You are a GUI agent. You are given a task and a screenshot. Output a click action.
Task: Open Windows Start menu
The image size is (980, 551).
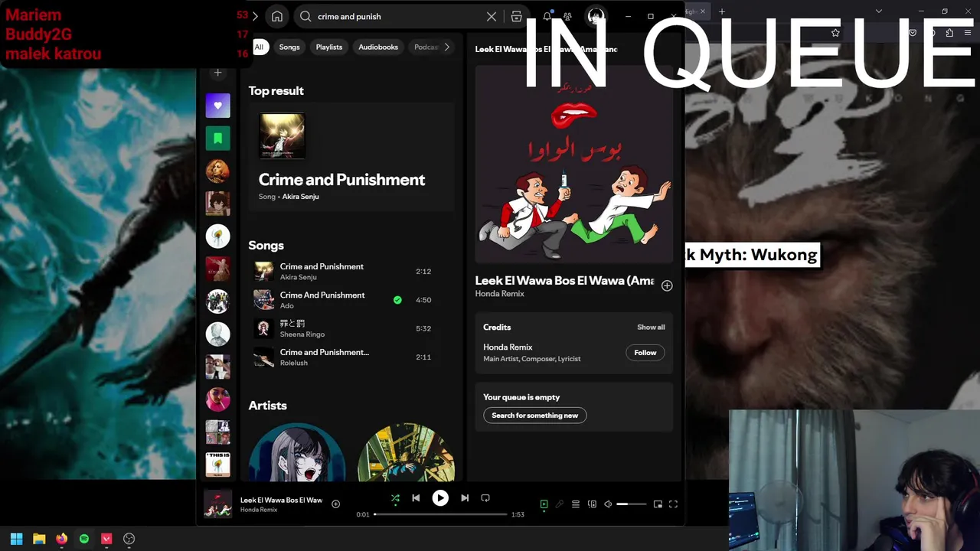16,539
